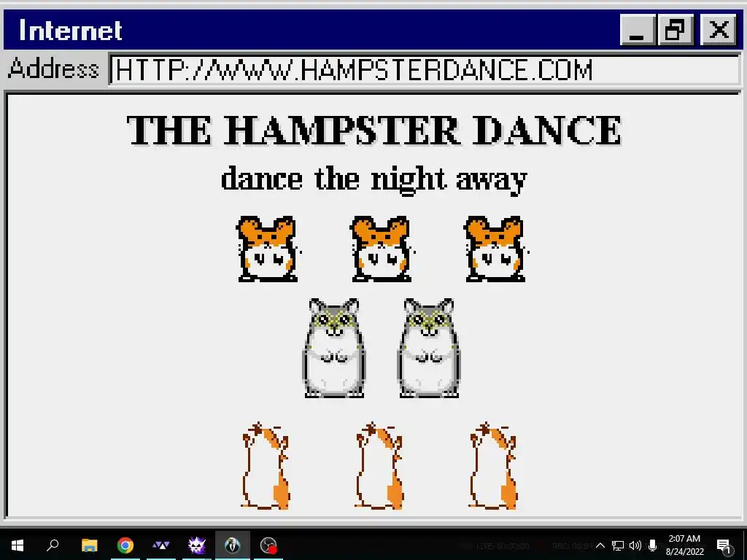Click the middle orange-spotted hamster, bottom row
The width and height of the screenshot is (747, 560).
point(379,466)
